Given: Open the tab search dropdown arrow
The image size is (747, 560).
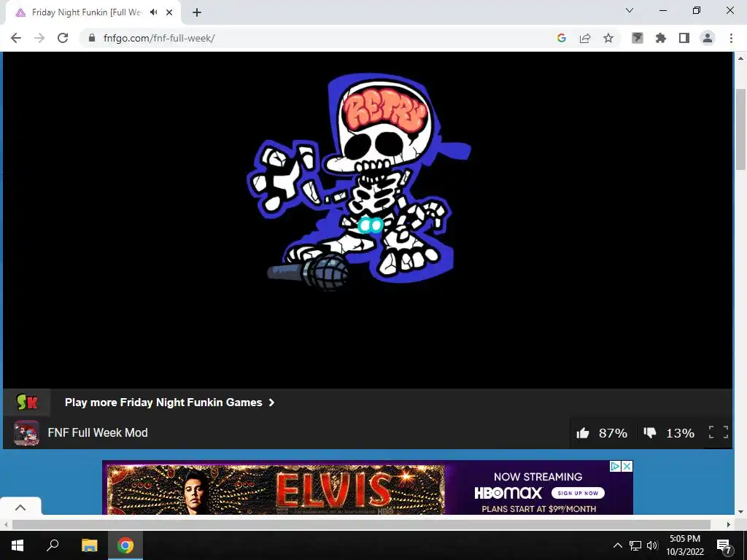Looking at the screenshot, I should click(x=630, y=10).
